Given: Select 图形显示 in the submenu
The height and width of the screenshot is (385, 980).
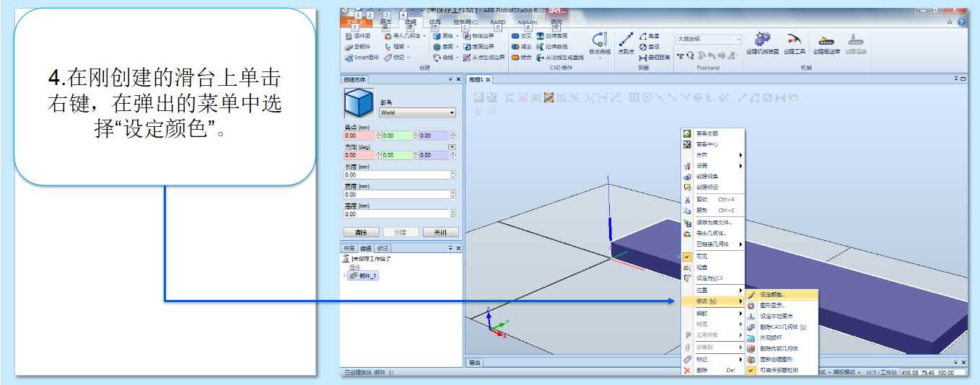Looking at the screenshot, I should point(782,305).
